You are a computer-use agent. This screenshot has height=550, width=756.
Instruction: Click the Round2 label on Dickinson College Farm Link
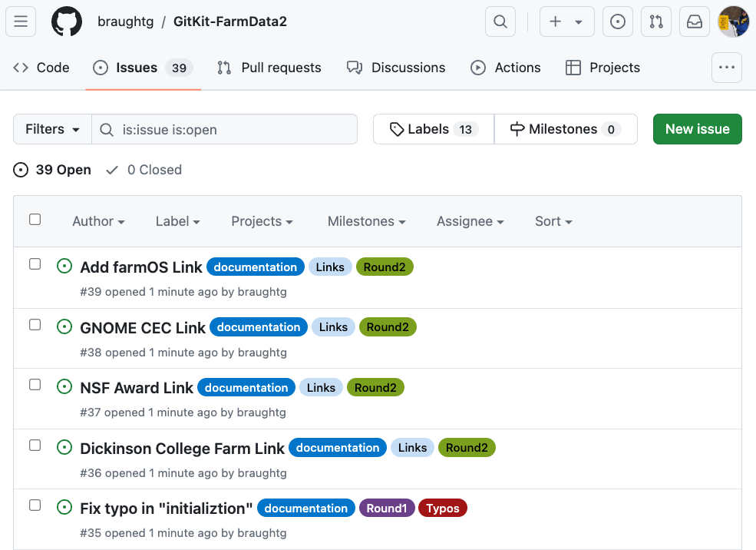pos(467,448)
